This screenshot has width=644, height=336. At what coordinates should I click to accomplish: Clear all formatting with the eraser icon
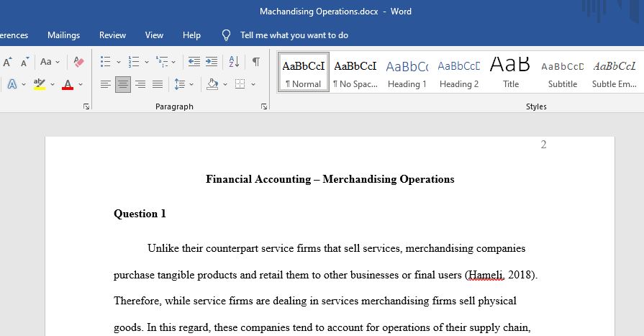79,62
